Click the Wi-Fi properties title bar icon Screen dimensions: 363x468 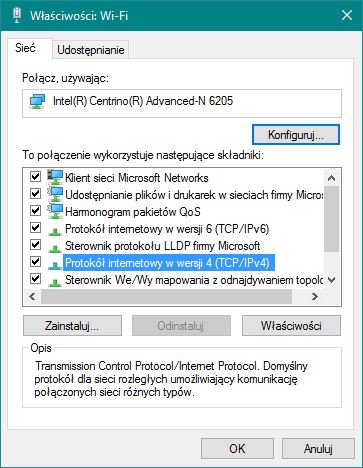[x=17, y=15]
